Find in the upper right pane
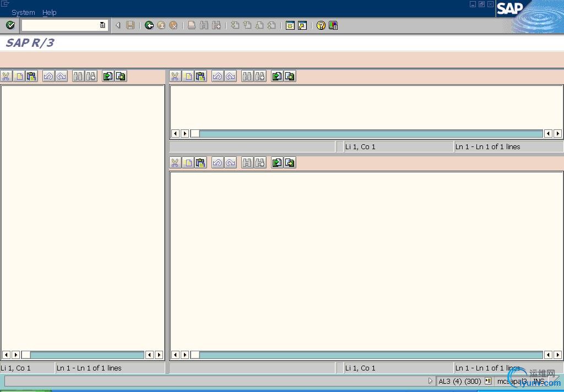The width and height of the screenshot is (564, 392). [247, 76]
